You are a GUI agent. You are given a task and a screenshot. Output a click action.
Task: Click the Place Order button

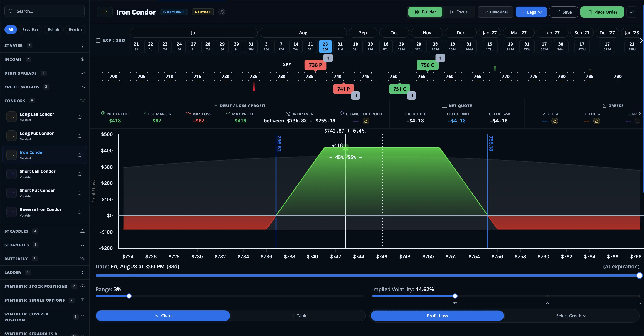(602, 12)
